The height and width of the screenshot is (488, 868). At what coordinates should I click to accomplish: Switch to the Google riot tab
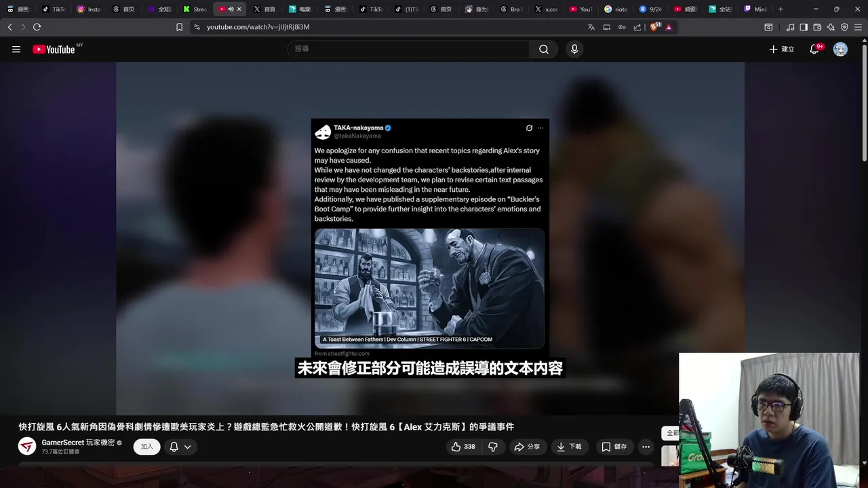point(616,9)
